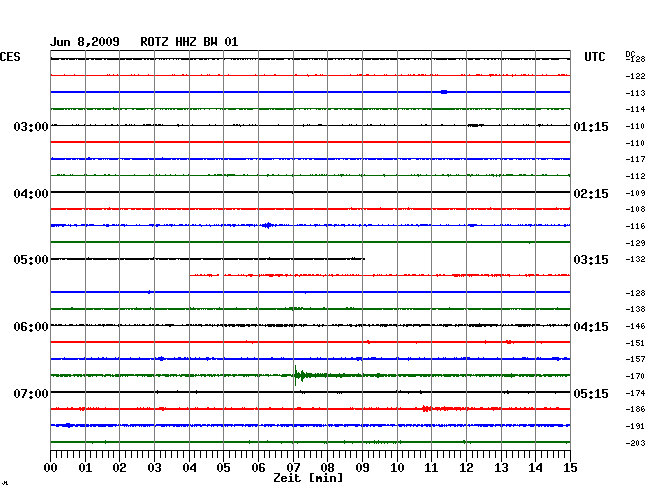Viewport: 650px width, 494px height.
Task: Select the -129 DC offset value
Action: tap(635, 243)
